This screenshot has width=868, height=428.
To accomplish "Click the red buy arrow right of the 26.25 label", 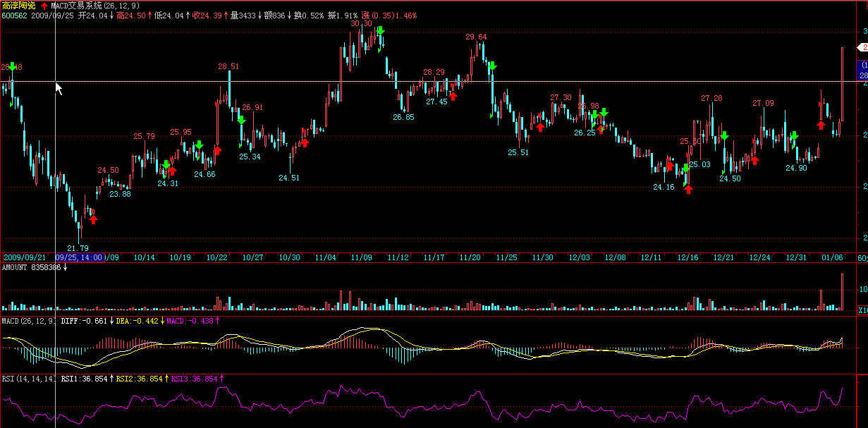I will point(601,128).
